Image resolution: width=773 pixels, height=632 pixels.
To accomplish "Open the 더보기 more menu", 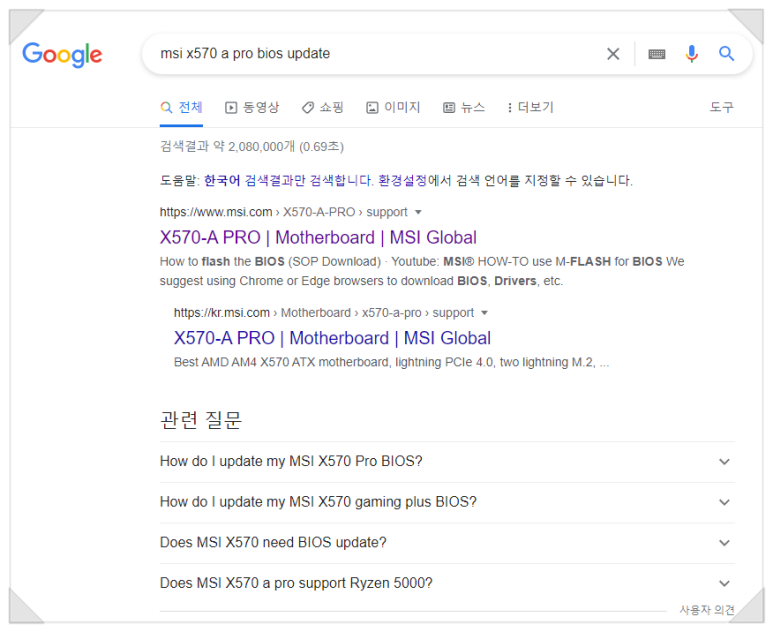I will click(530, 107).
